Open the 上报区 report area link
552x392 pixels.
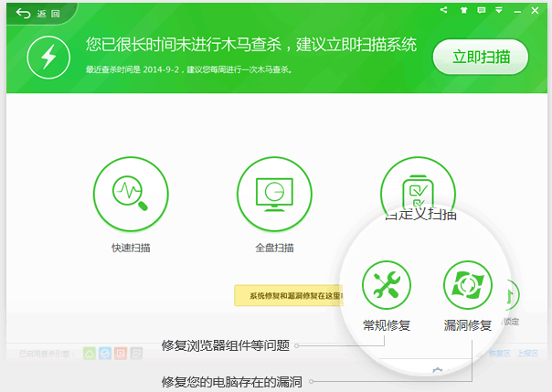[527, 354]
